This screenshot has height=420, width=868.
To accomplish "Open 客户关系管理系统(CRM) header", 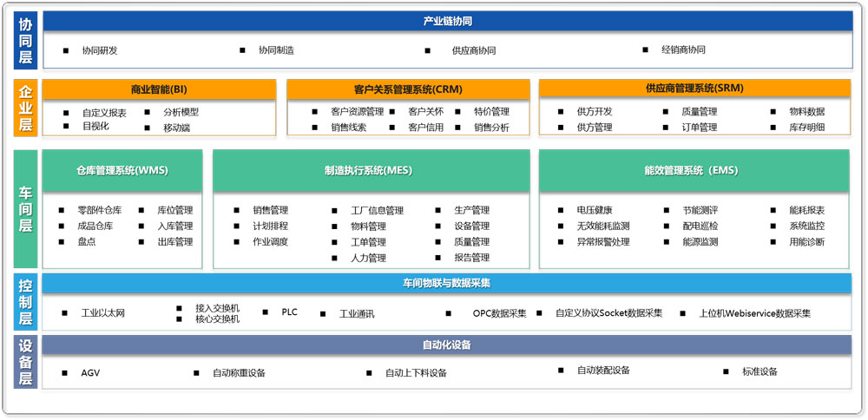I will point(407,89).
